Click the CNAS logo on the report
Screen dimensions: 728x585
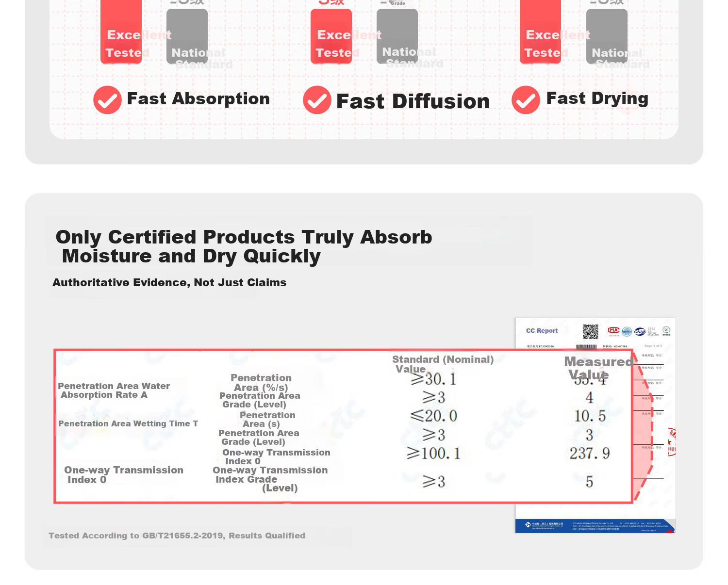tap(640, 332)
